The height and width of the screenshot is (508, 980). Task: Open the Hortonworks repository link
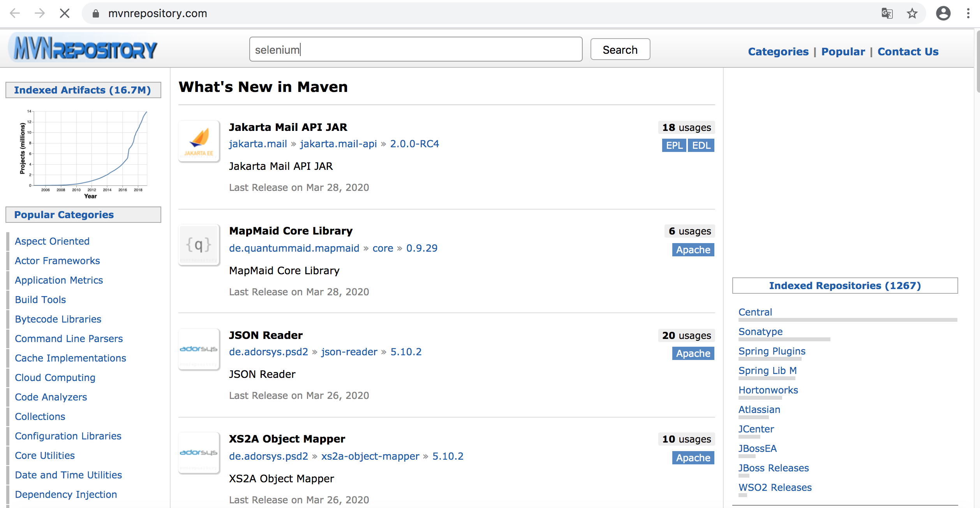pyautogui.click(x=768, y=390)
